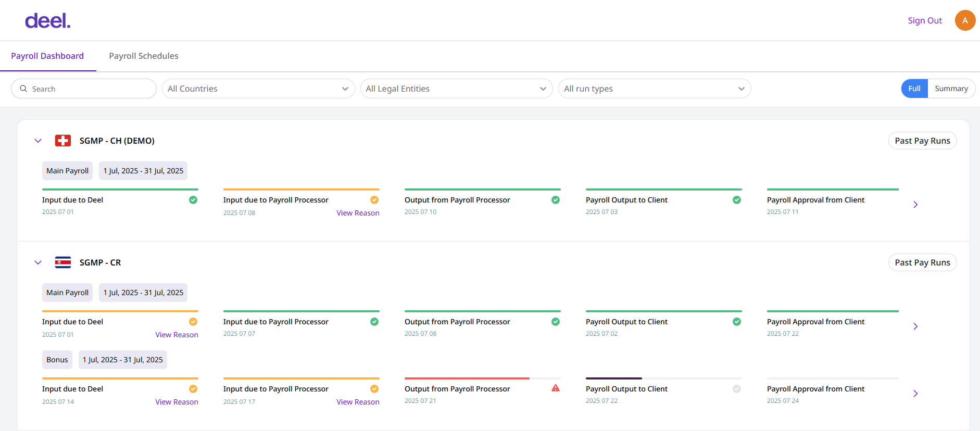The height and width of the screenshot is (431, 980).
Task: Click green check on CH Output from Payroll Processor
Action: click(x=556, y=200)
